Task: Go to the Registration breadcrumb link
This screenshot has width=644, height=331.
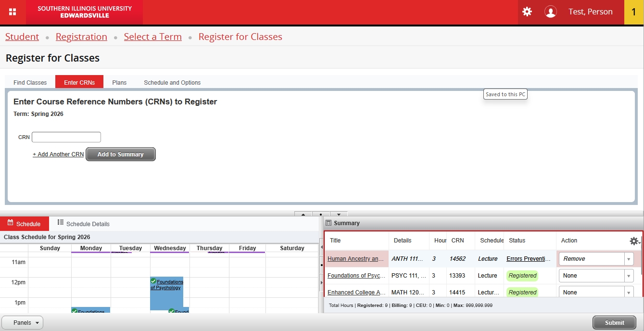Action: pos(81,37)
